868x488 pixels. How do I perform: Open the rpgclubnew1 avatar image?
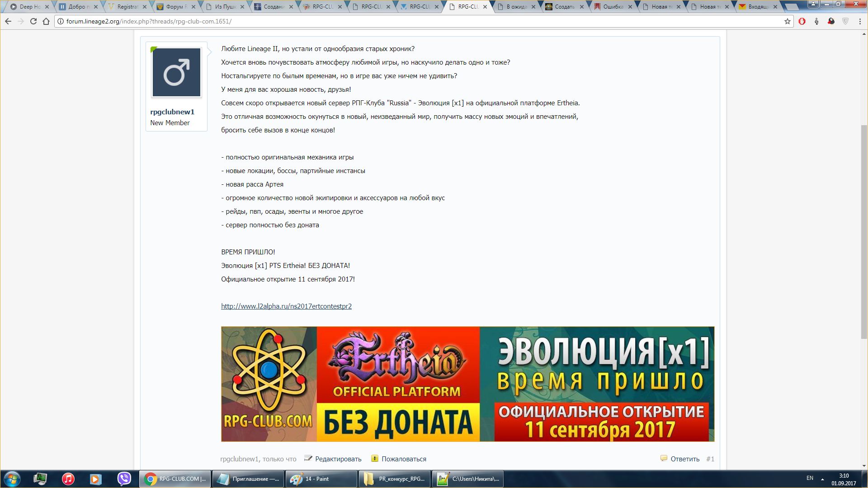(176, 72)
